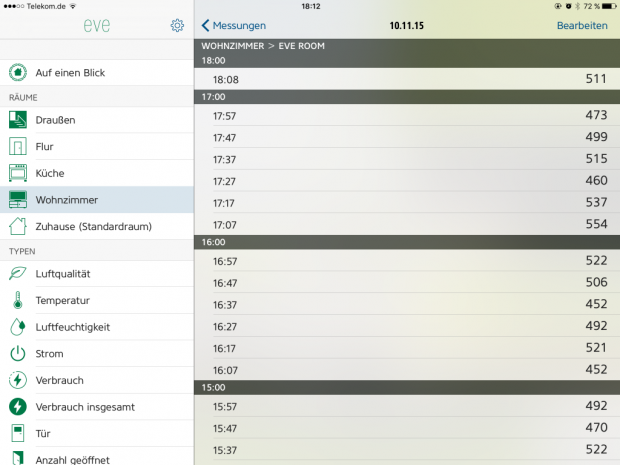Select the 16:27 measurement row
Viewport: 620px width, 465px height.
(x=407, y=326)
